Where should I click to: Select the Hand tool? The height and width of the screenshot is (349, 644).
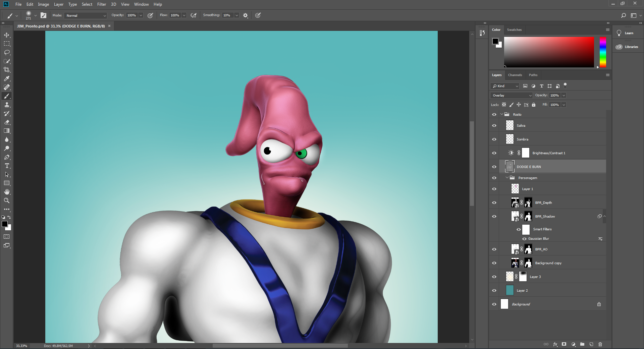pos(7,192)
